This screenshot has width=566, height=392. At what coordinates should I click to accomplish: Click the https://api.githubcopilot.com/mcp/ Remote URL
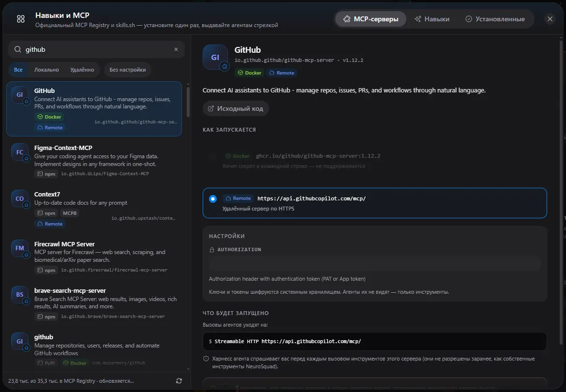(x=312, y=198)
